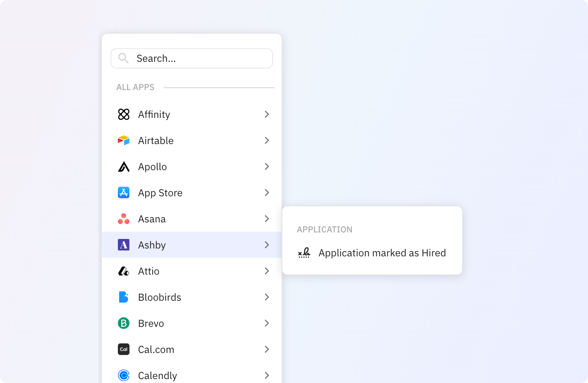Click the Asana three-dot logo icon
The height and width of the screenshot is (383, 588).
[124, 219]
